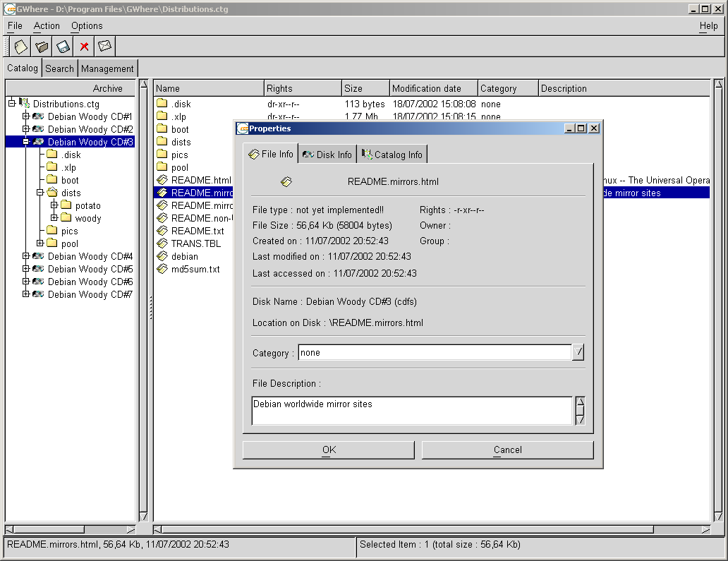
Task: Open the Options menu
Action: tap(87, 26)
